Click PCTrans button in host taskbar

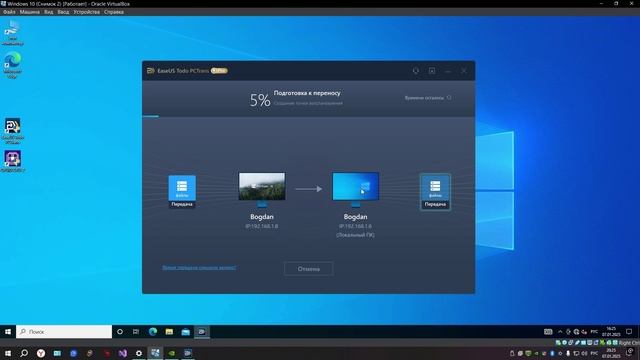pos(188,353)
